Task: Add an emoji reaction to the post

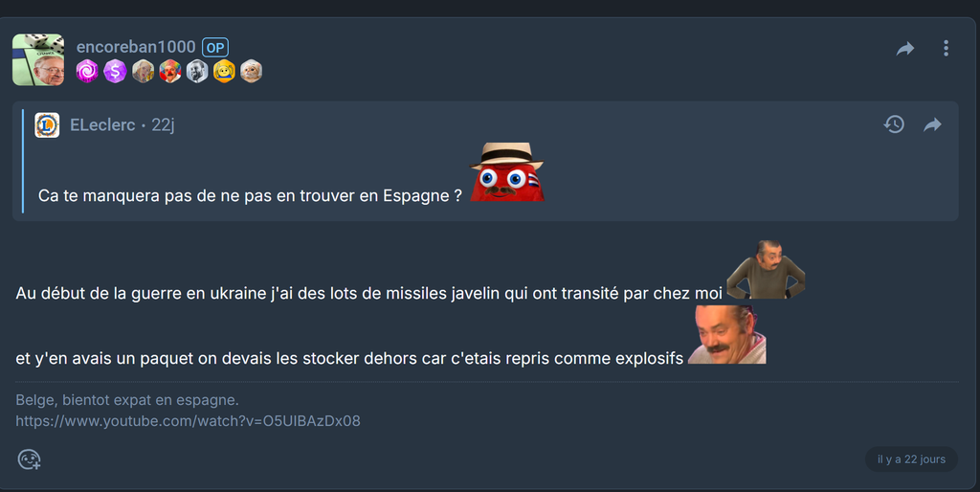Action: [x=30, y=459]
